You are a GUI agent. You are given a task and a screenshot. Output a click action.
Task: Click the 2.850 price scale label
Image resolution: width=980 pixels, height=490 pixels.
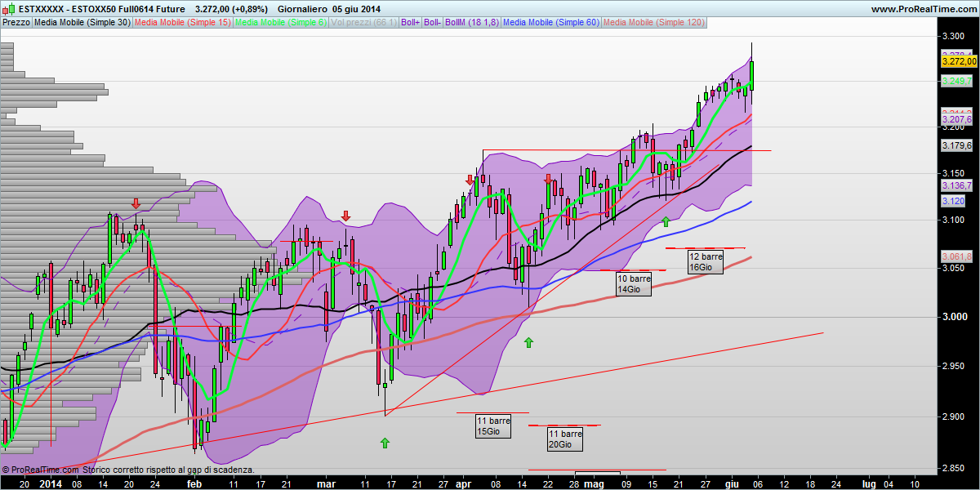(954, 467)
